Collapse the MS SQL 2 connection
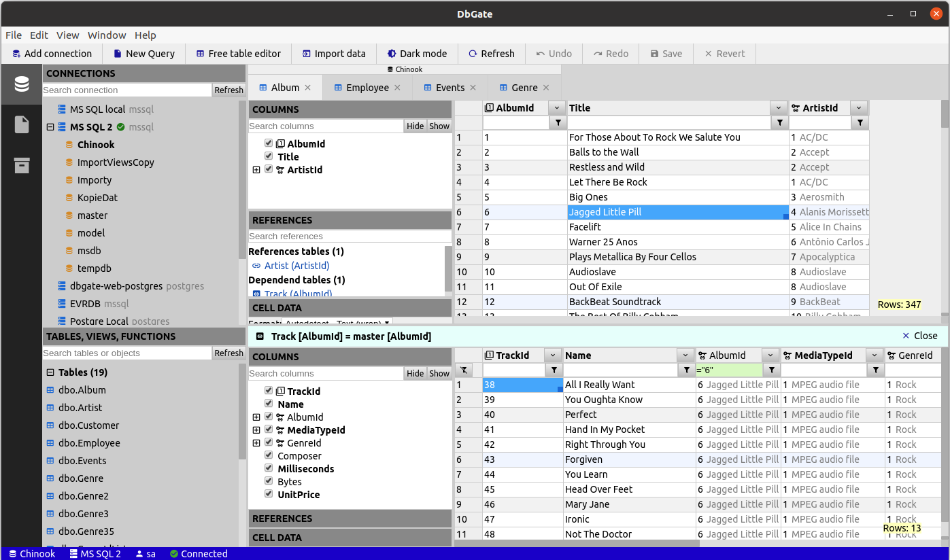The image size is (950, 560). (x=50, y=127)
